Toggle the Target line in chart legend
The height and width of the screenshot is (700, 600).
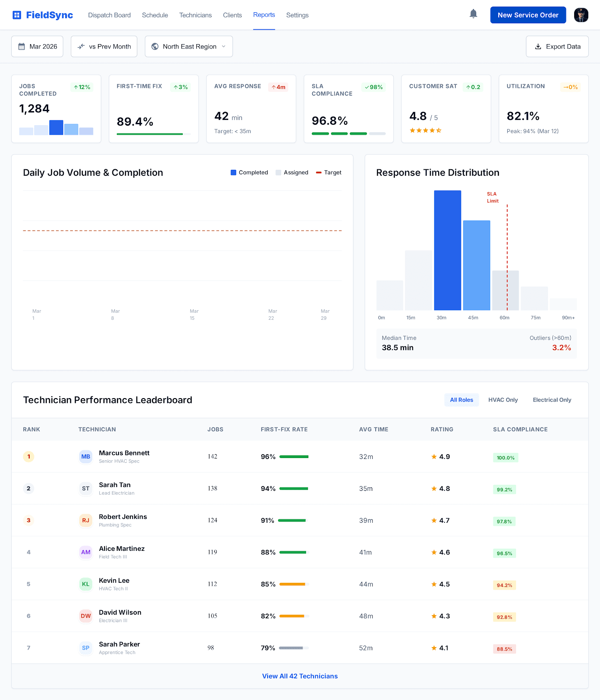328,173
